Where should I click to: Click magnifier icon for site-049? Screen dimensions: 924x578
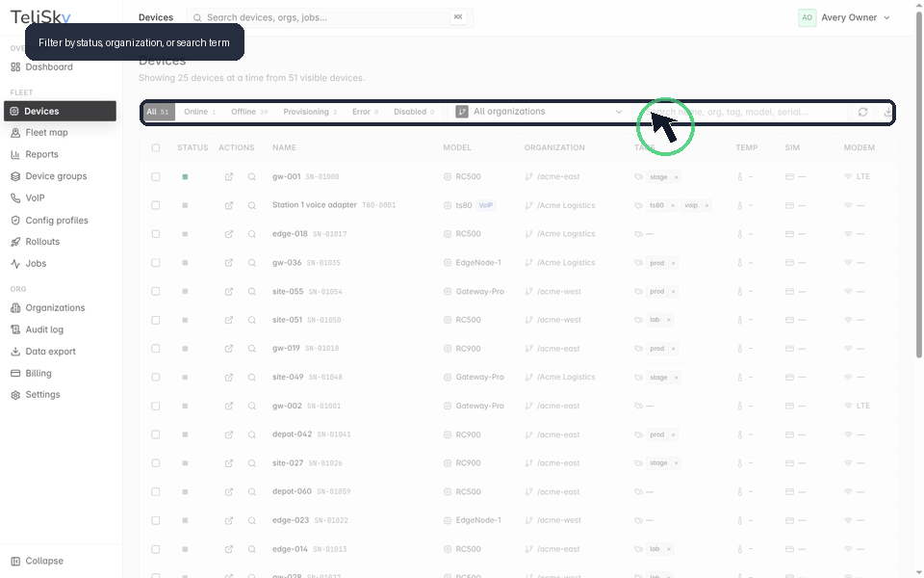tap(251, 378)
